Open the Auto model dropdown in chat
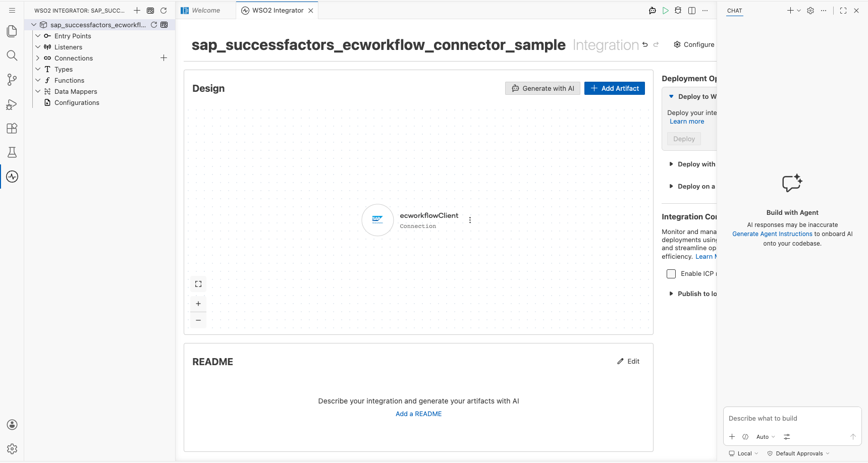This screenshot has height=463, width=868. [766, 437]
